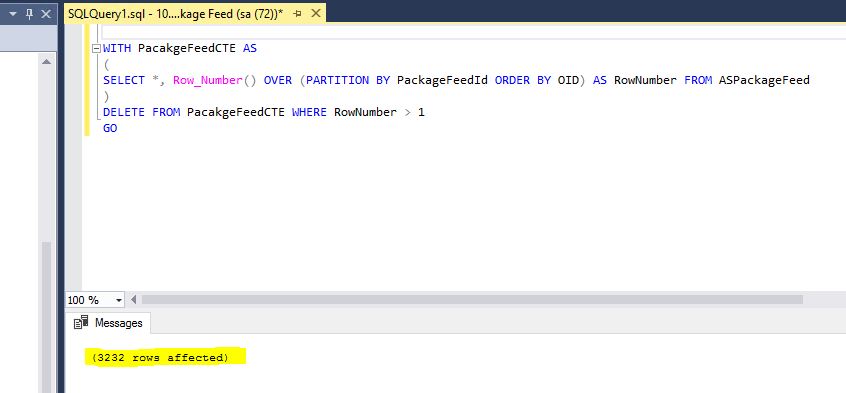Click the "SELECT" keyword in the query
Image resolution: width=846 pixels, height=393 pixels.
coord(124,80)
